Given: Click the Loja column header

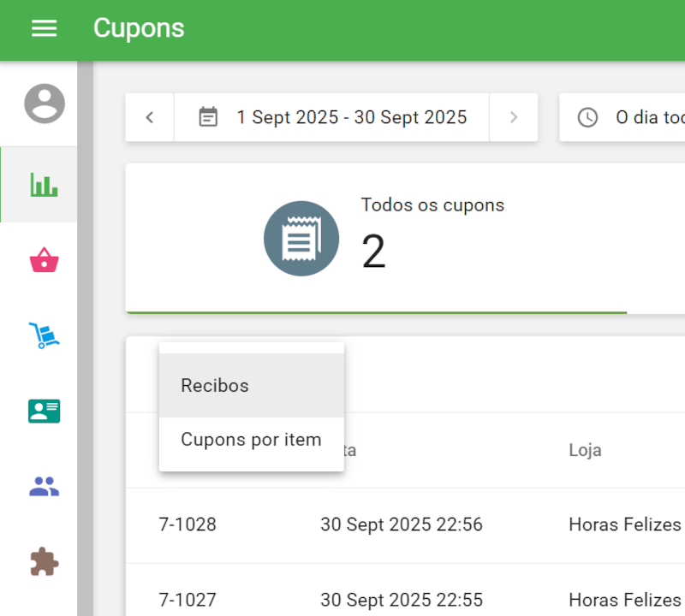Looking at the screenshot, I should [585, 450].
